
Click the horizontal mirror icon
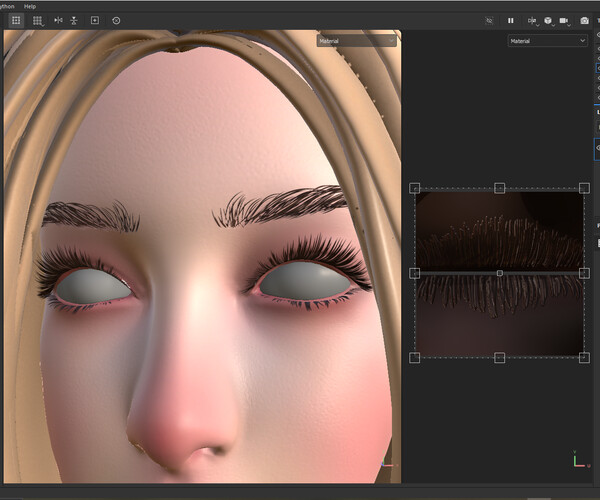(x=58, y=20)
